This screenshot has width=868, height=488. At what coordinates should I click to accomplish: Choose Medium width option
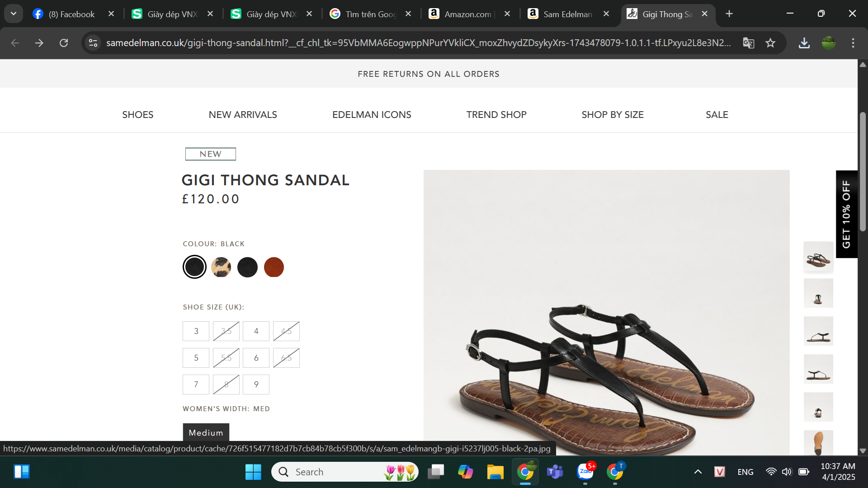pos(206,432)
